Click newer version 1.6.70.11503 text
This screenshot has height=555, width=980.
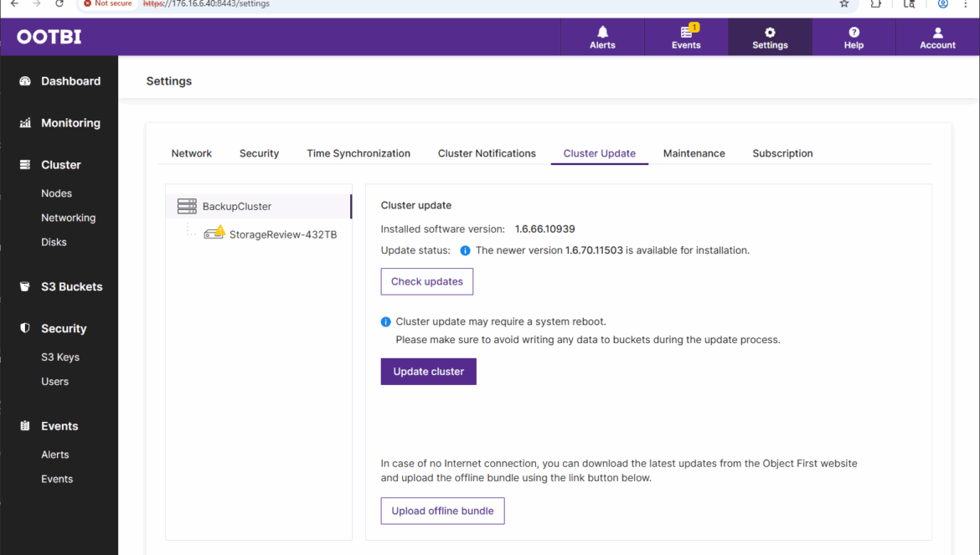click(594, 250)
